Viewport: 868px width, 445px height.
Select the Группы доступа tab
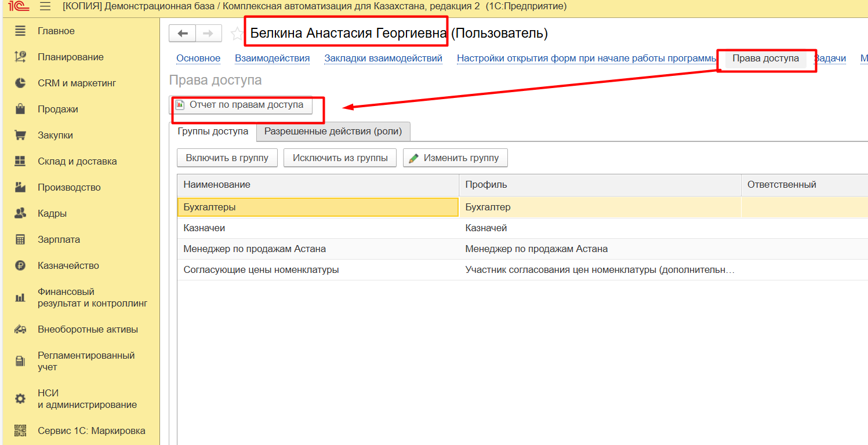(213, 131)
